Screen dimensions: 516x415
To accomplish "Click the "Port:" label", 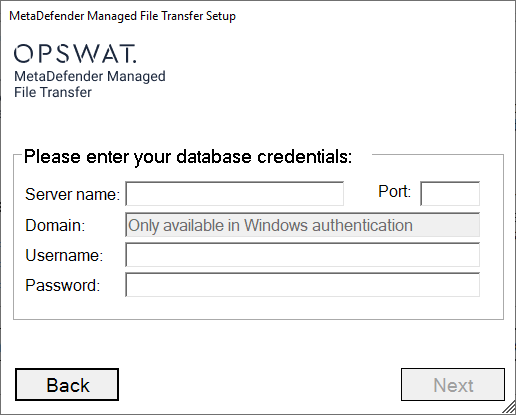I will tap(394, 191).
